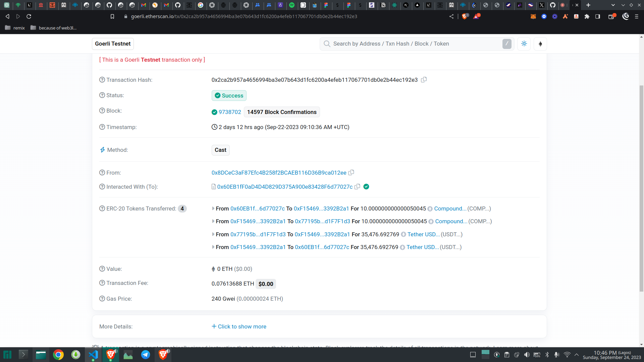
Task: Copy the From address icon
Action: coord(351,173)
